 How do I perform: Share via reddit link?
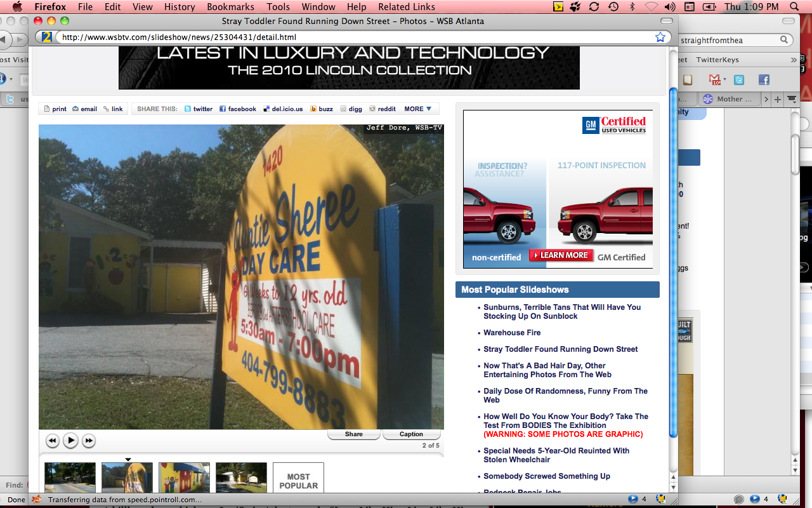pos(383,109)
